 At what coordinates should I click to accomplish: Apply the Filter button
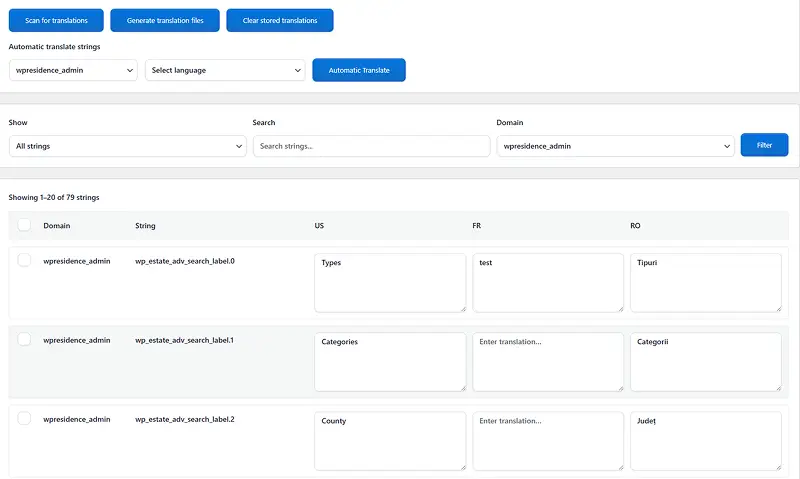764,145
